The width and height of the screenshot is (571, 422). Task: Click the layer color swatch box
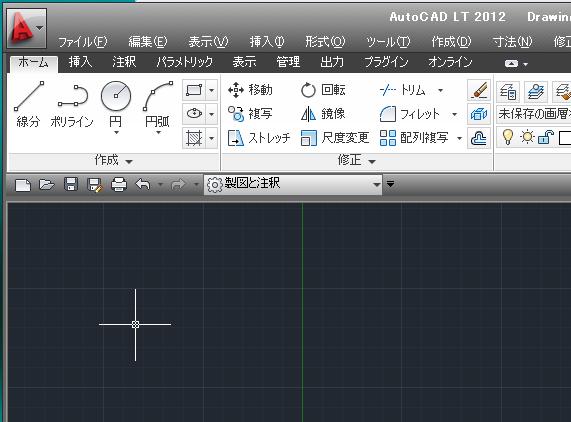pos(565,138)
